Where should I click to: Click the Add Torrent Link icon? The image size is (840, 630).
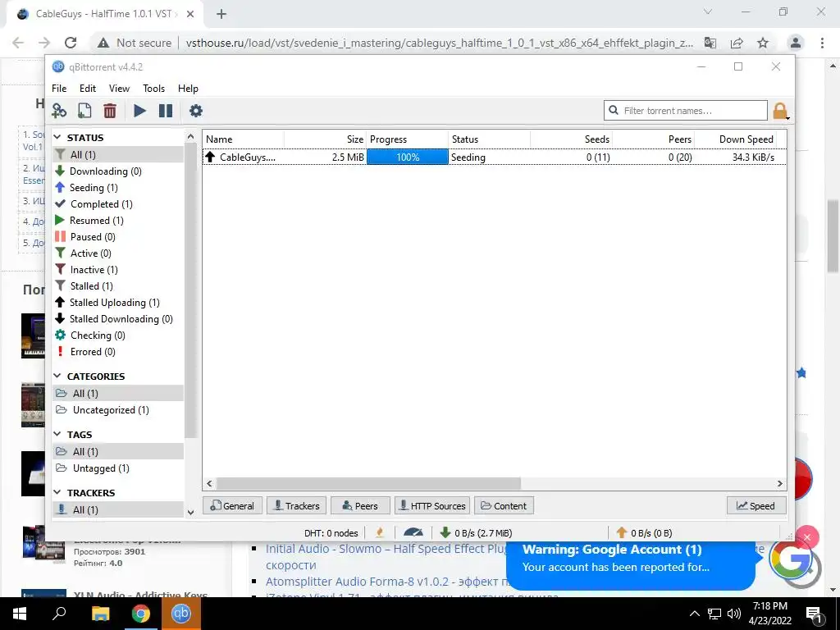pyautogui.click(x=59, y=111)
